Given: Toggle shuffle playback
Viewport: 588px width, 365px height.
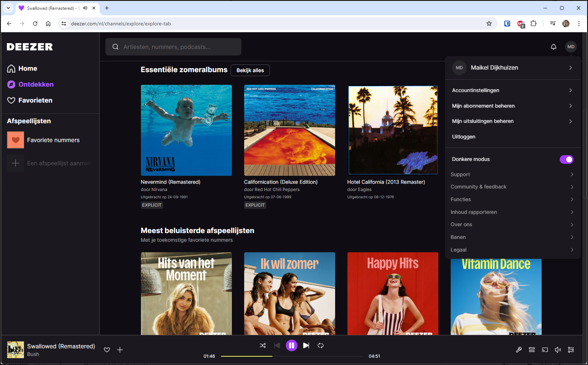Looking at the screenshot, I should point(263,345).
